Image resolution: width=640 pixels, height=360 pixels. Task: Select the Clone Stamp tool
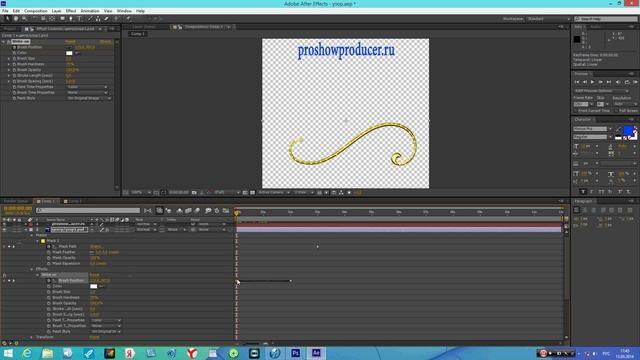pos(98,18)
